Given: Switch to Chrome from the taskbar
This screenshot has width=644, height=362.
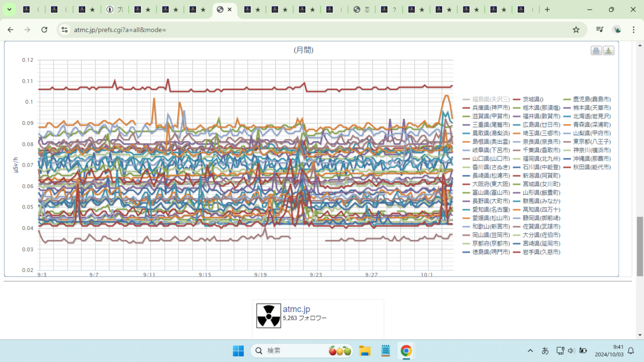Looking at the screenshot, I should coord(406,351).
